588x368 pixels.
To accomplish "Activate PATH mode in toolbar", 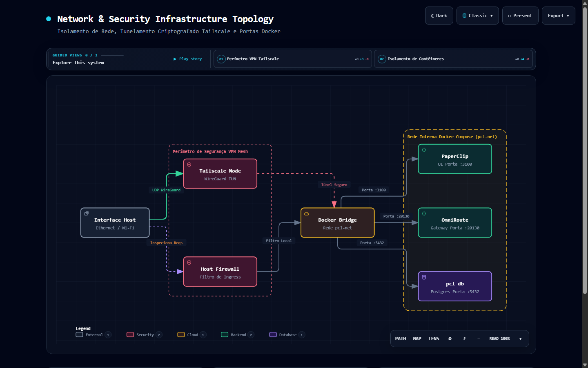I will click(401, 339).
